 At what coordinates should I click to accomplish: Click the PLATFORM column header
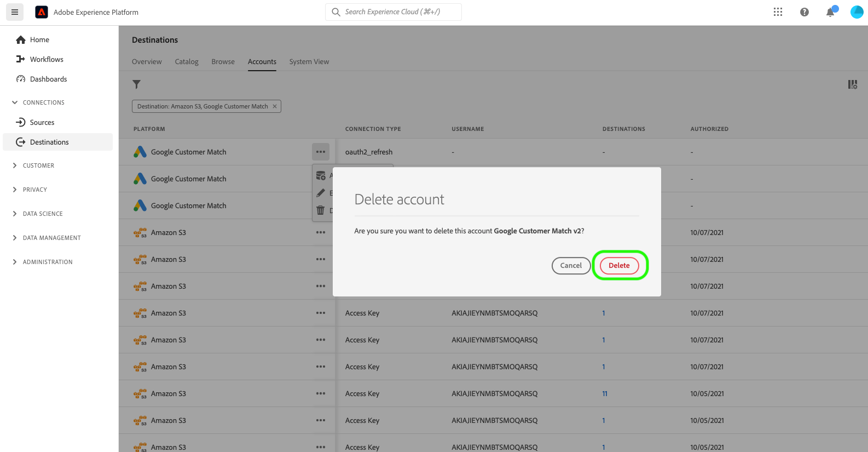pyautogui.click(x=149, y=129)
